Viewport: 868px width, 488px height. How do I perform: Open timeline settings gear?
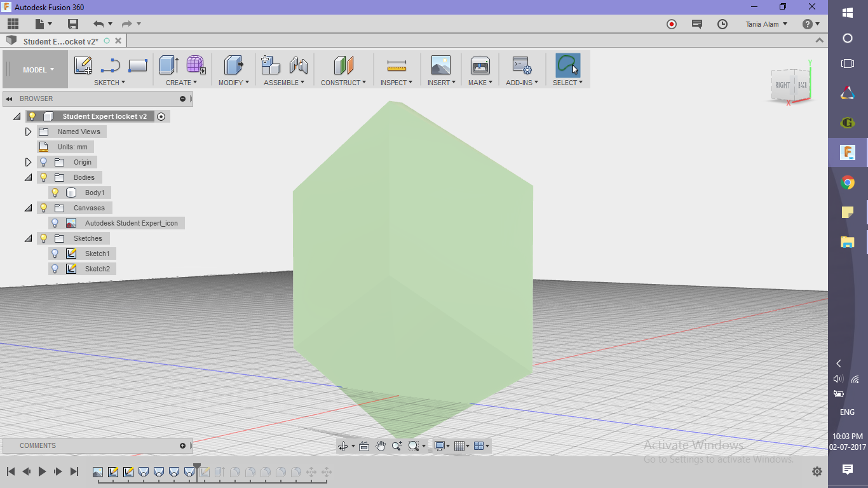817,471
